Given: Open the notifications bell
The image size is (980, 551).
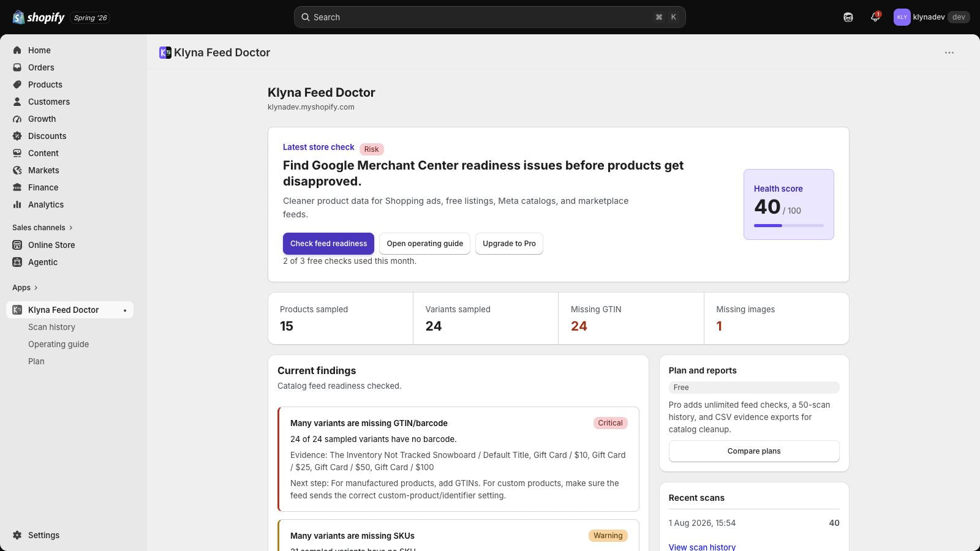Looking at the screenshot, I should click(x=875, y=17).
